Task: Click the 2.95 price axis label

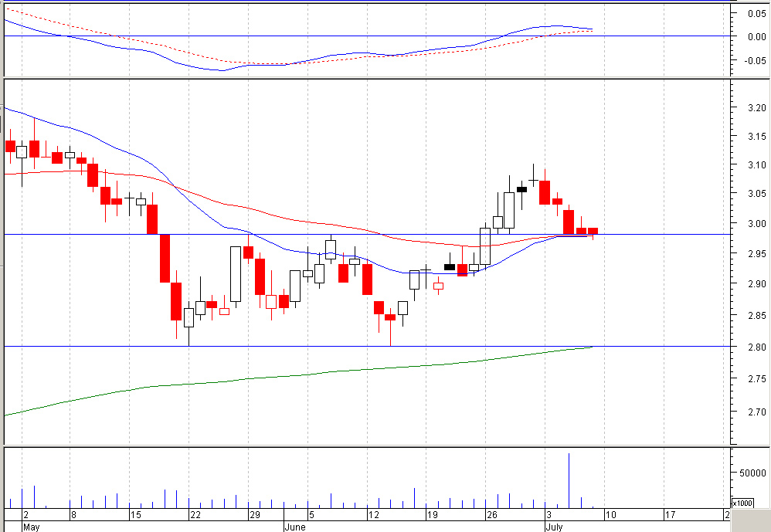Action: click(x=756, y=253)
